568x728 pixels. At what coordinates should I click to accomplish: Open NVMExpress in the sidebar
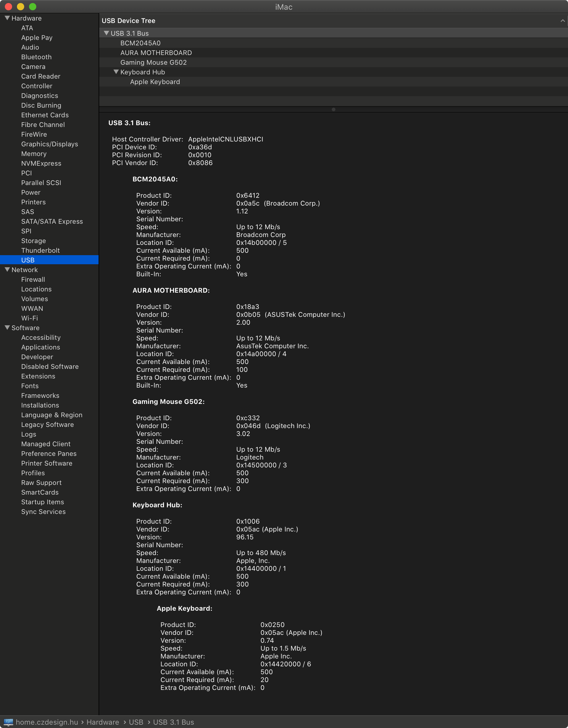tap(41, 163)
